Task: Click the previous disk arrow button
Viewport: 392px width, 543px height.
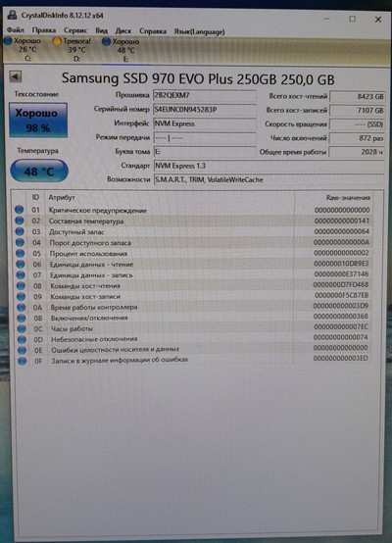Action: point(16,76)
